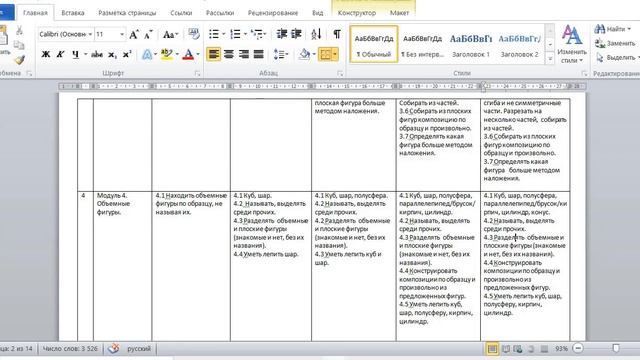Open the Styles pane launcher
This screenshot has width=640, height=360.
click(584, 73)
